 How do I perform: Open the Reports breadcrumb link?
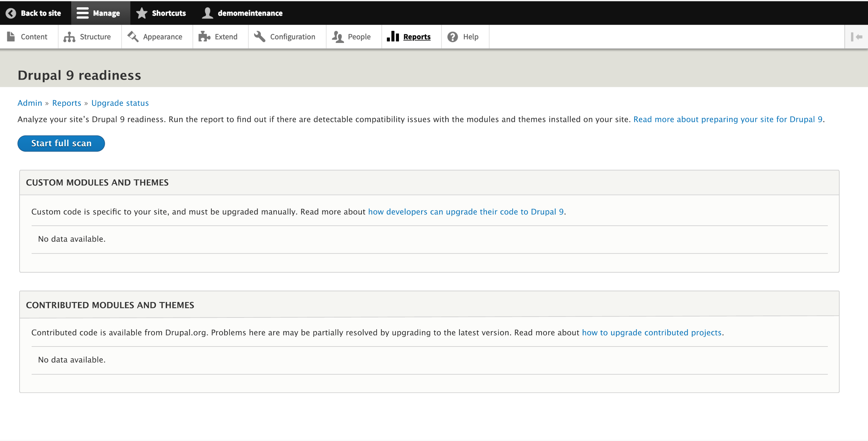(67, 103)
